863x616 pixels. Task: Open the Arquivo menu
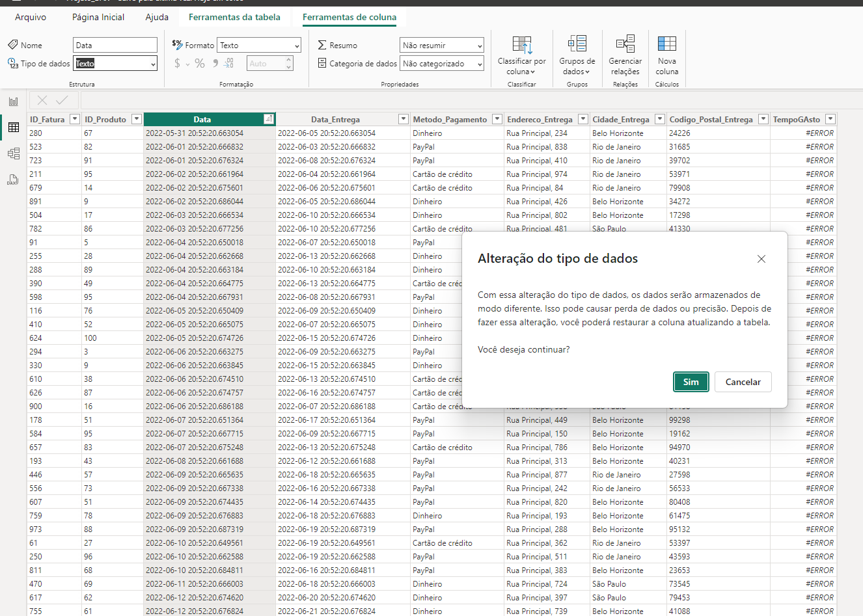point(31,17)
